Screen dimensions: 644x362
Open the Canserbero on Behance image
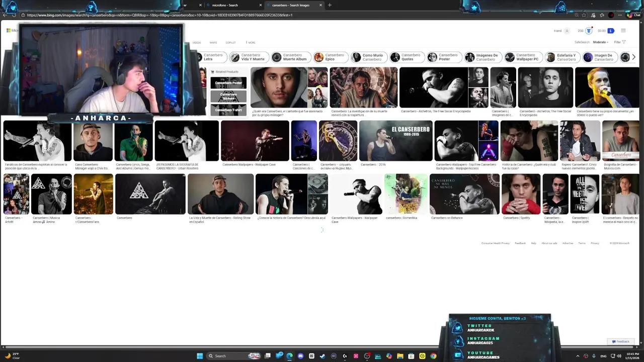click(x=464, y=194)
